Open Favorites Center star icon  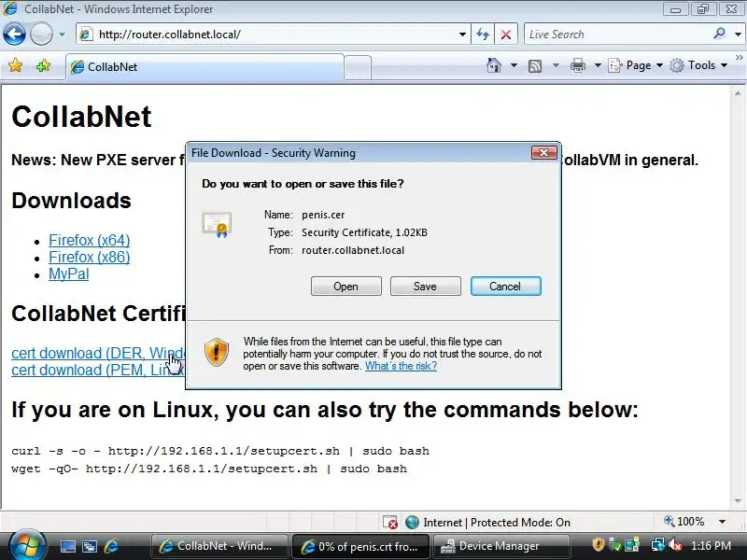[16, 65]
